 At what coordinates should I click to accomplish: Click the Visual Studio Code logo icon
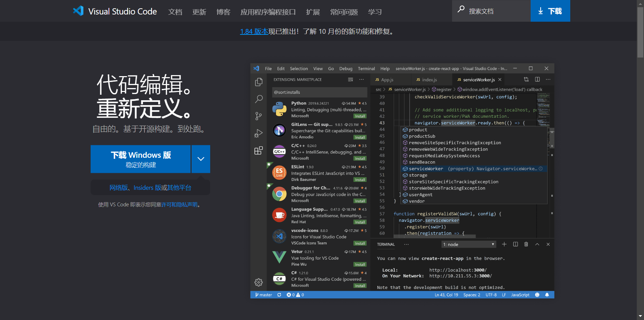point(78,11)
